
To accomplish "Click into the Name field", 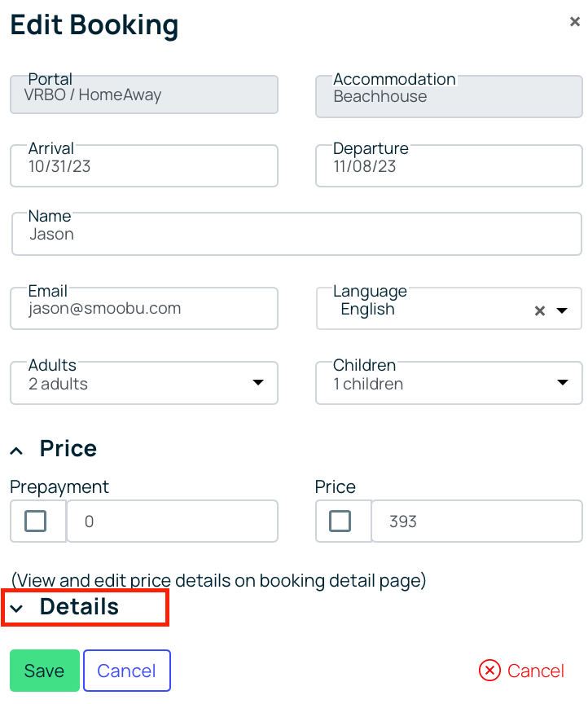I will (x=296, y=234).
